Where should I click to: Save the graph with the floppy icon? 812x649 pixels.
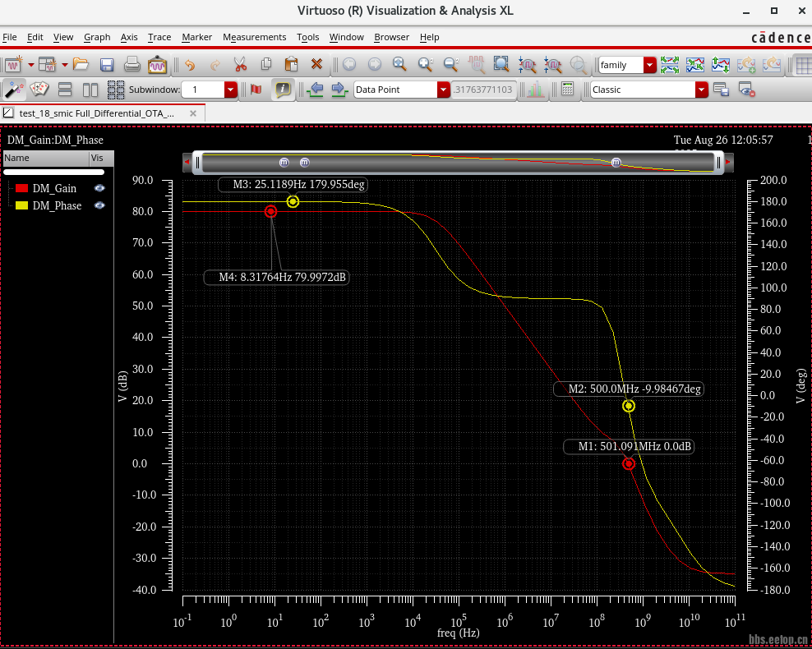tap(107, 65)
